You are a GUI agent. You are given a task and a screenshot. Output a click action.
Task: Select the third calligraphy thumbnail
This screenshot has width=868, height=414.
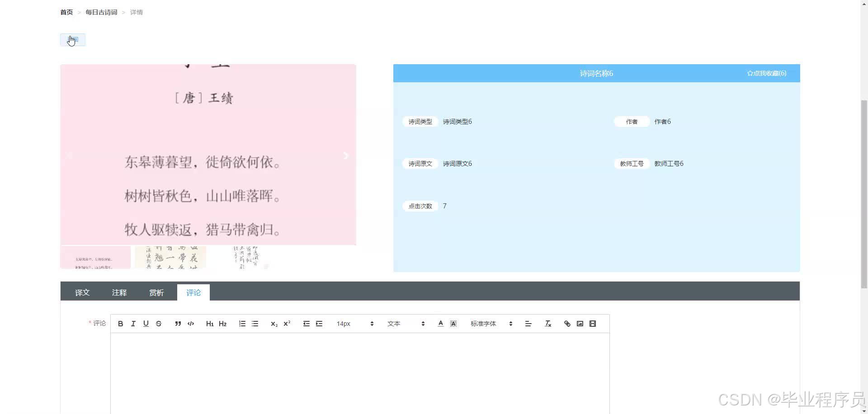(x=245, y=258)
